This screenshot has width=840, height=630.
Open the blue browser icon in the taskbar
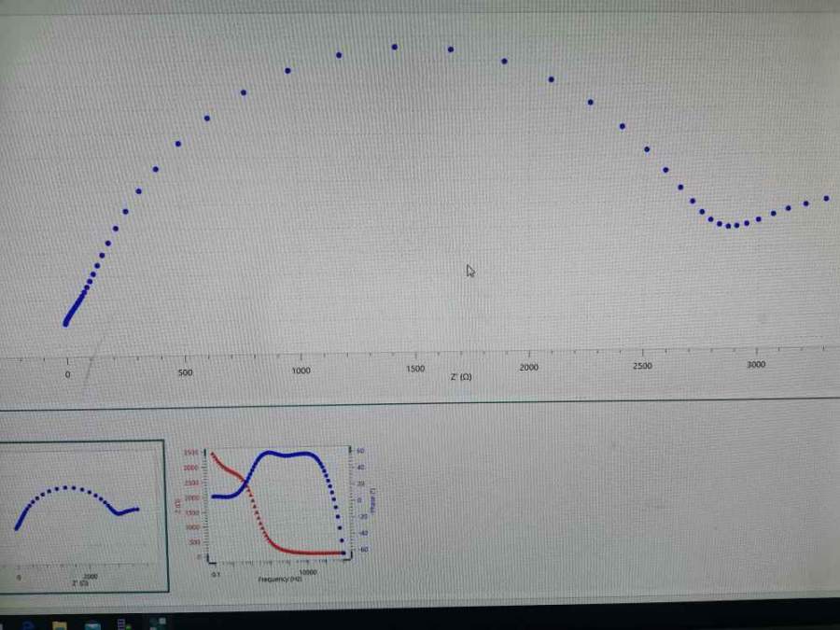92,623
